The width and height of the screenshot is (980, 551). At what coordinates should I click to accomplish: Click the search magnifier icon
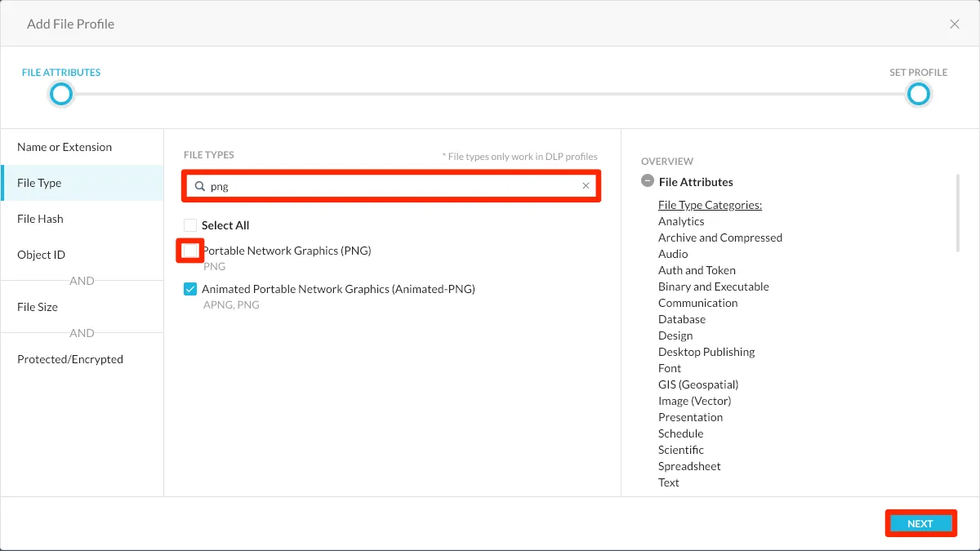pos(199,186)
